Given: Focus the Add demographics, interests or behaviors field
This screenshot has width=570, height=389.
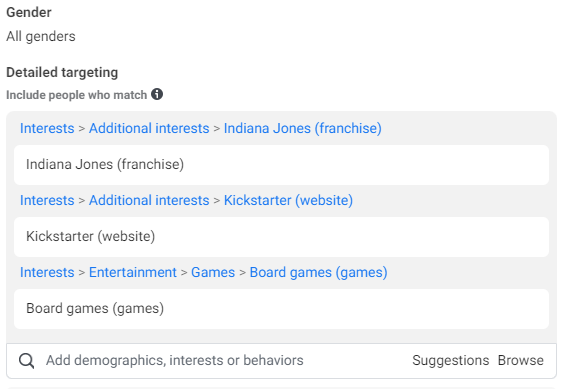Looking at the screenshot, I should pyautogui.click(x=174, y=360).
